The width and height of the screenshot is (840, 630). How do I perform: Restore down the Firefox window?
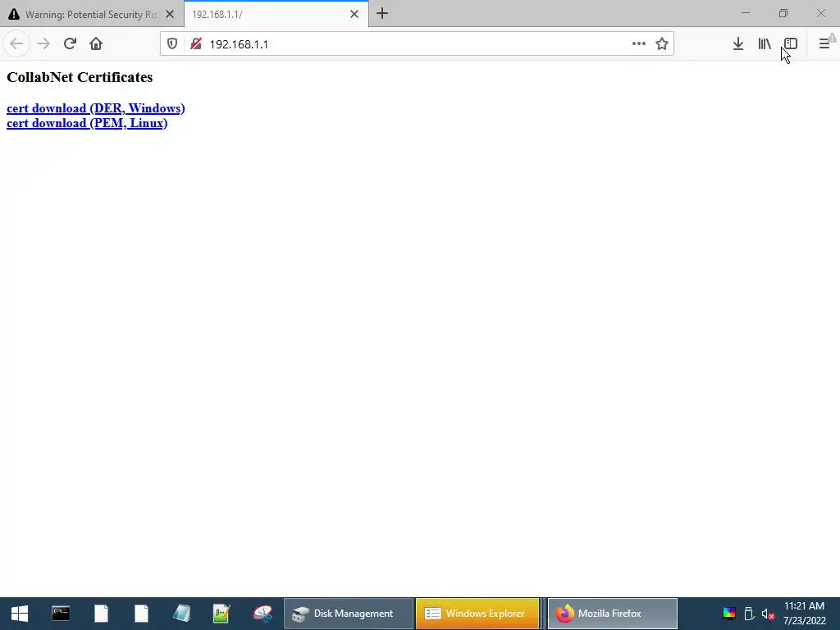pyautogui.click(x=783, y=13)
